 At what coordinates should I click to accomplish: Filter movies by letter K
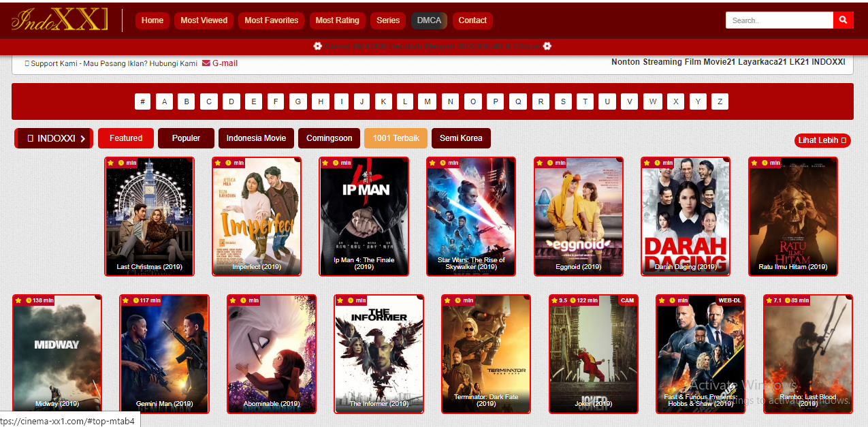point(383,102)
